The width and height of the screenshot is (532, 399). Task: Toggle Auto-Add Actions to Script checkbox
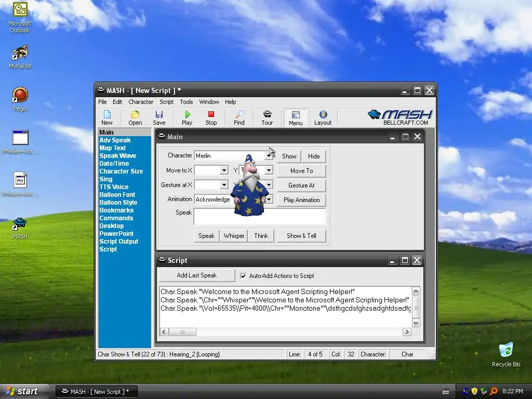pos(243,276)
